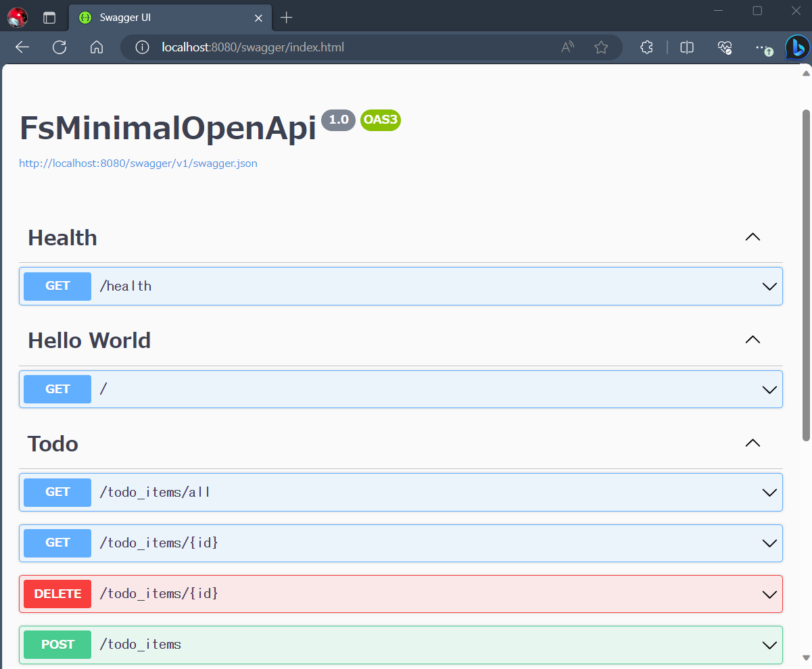The width and height of the screenshot is (812, 669).
Task: Activate Read aloud icon
Action: coord(568,47)
